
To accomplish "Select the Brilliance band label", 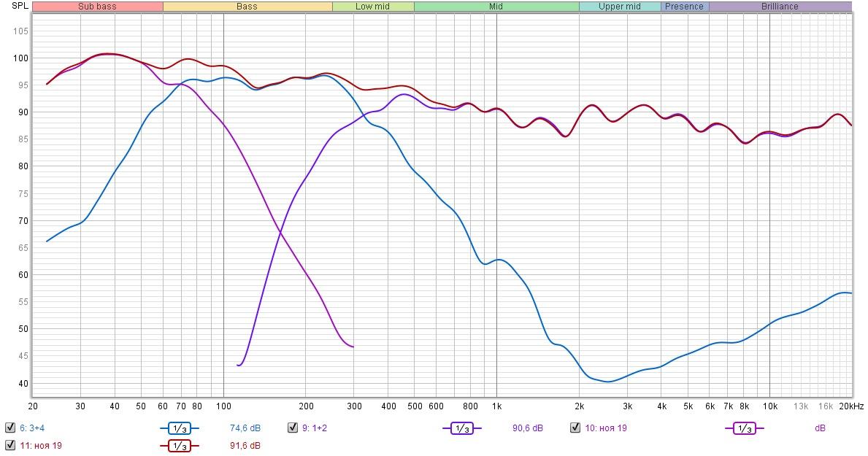I will pos(780,7).
